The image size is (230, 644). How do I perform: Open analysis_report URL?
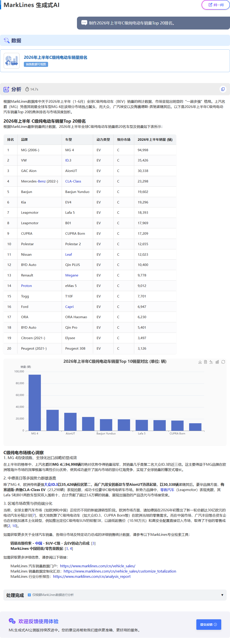92,576
